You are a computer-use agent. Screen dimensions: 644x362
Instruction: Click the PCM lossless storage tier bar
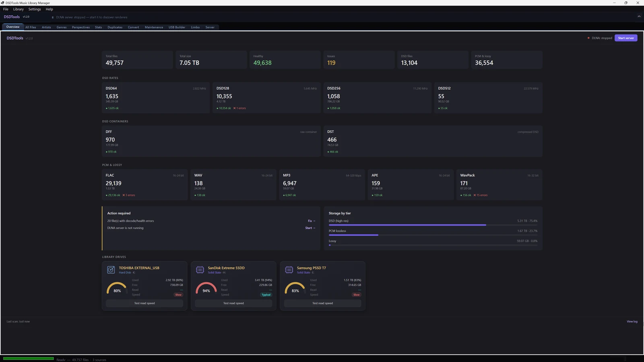click(x=433, y=235)
